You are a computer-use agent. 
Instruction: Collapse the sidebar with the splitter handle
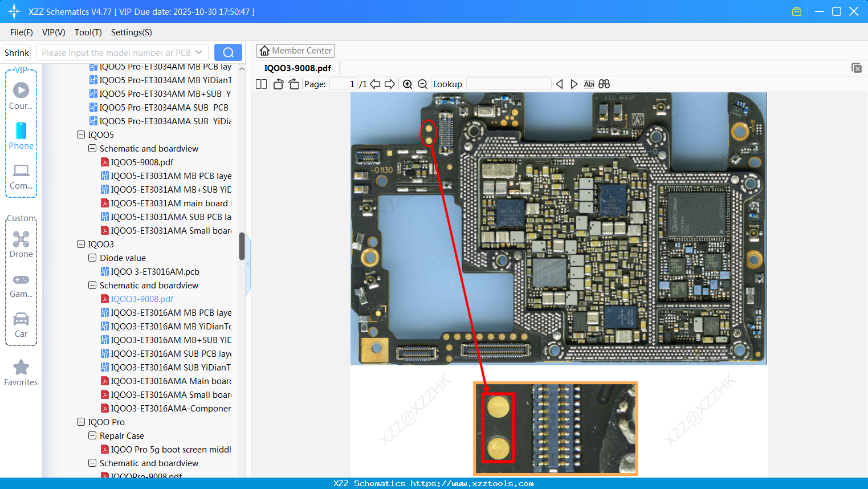coord(248,263)
